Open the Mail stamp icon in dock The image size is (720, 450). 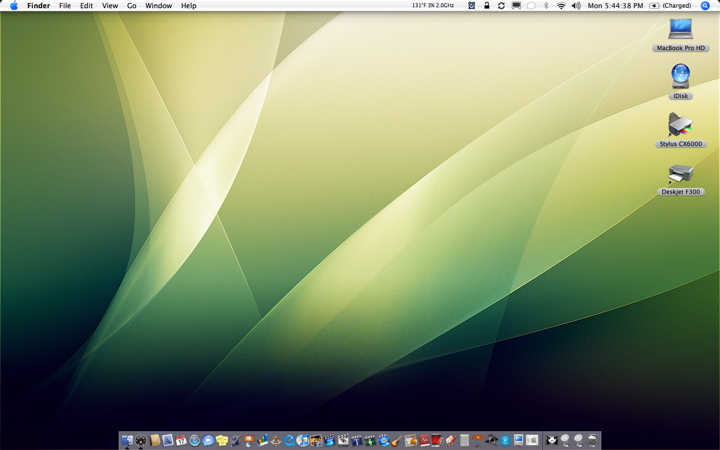[x=168, y=440]
